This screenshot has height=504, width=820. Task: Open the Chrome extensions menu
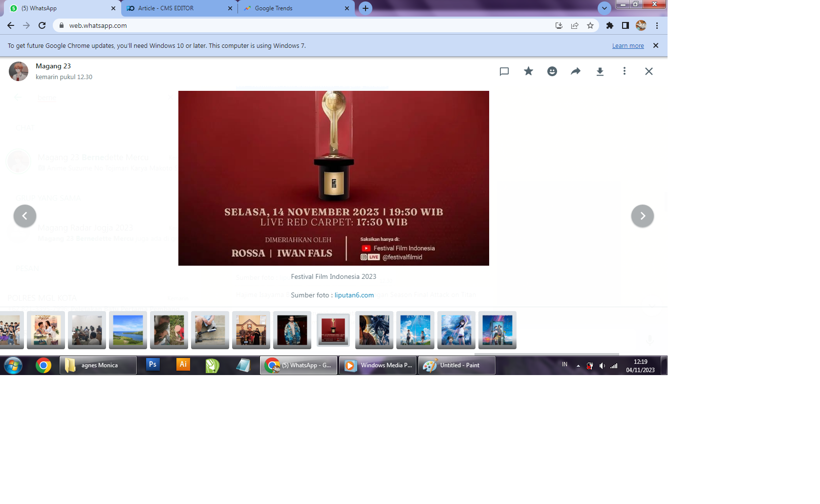[610, 25]
